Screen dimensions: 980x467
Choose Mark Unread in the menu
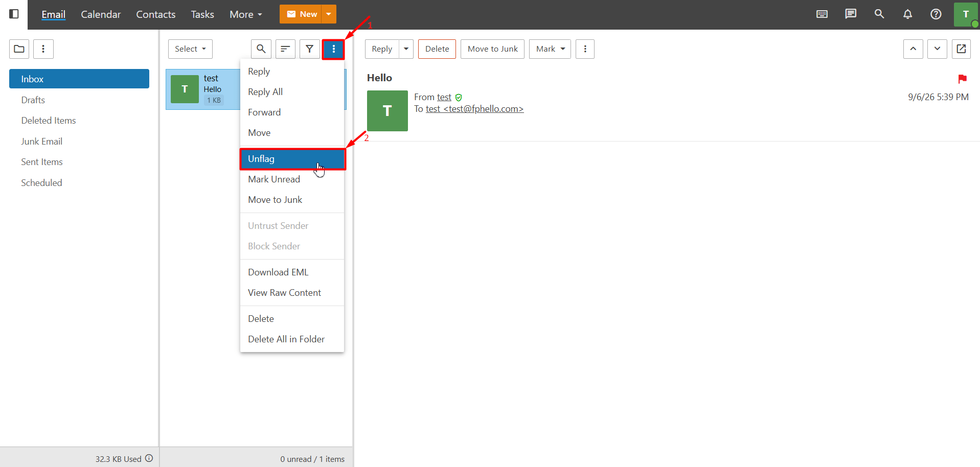tap(292, 179)
